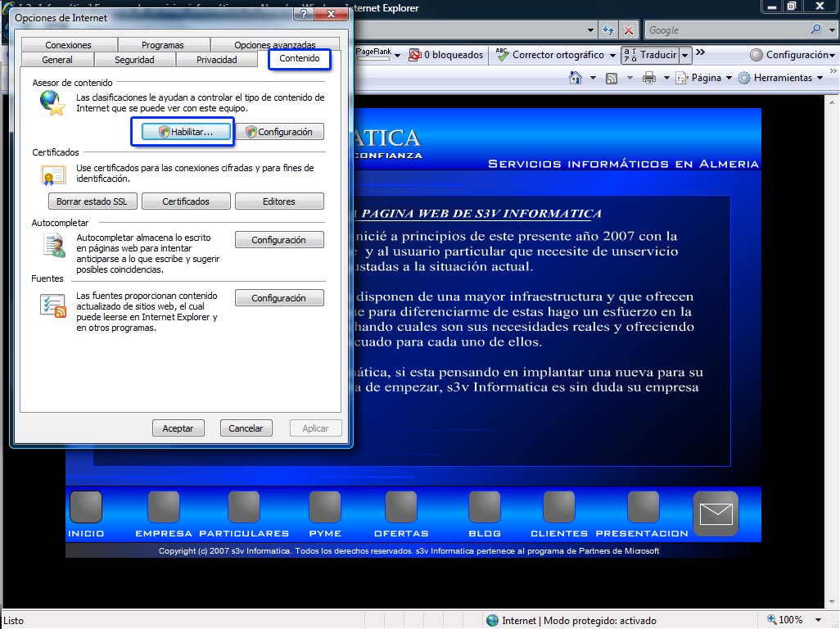Click the envelope mail icon on the webpage
Screen dimensions: 840x629
tap(716, 514)
